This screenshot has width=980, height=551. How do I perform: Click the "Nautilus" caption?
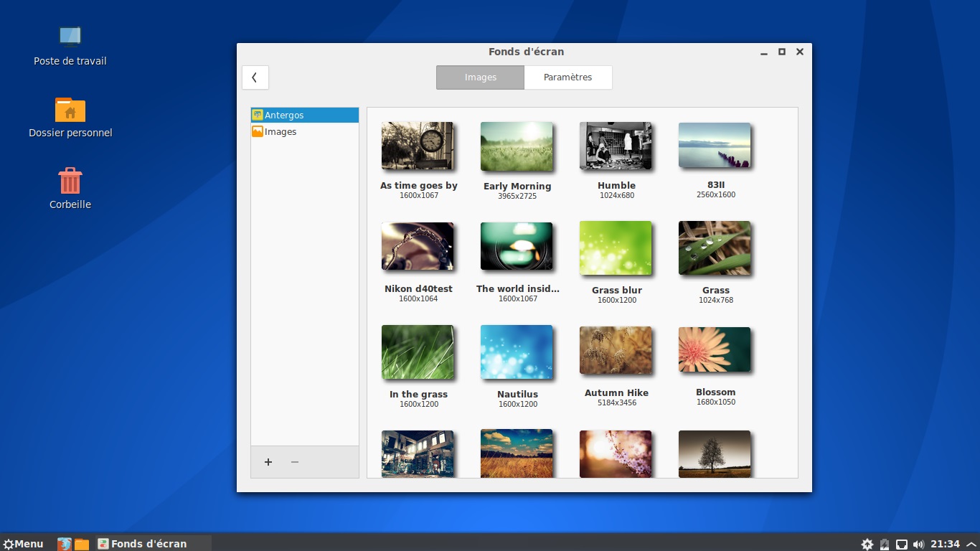pos(517,395)
